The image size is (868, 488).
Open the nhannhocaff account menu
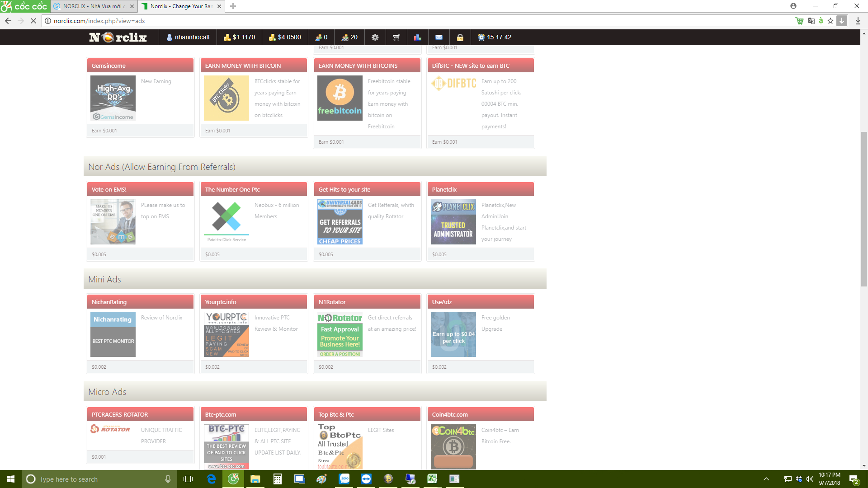[188, 38]
